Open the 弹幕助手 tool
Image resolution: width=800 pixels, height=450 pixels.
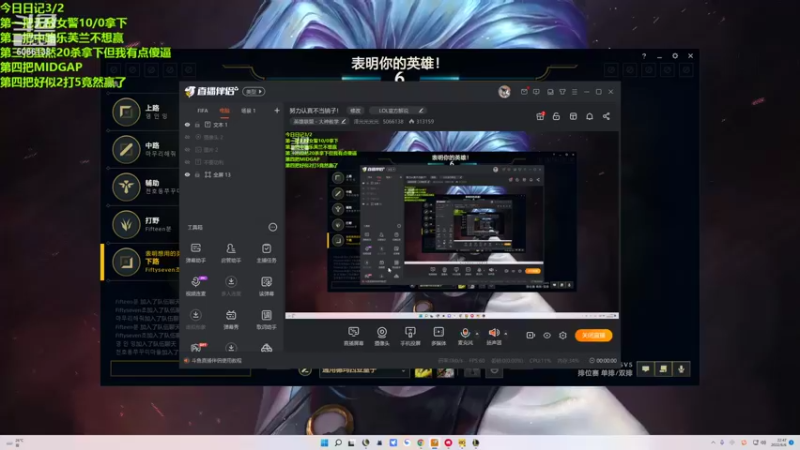tap(195, 253)
